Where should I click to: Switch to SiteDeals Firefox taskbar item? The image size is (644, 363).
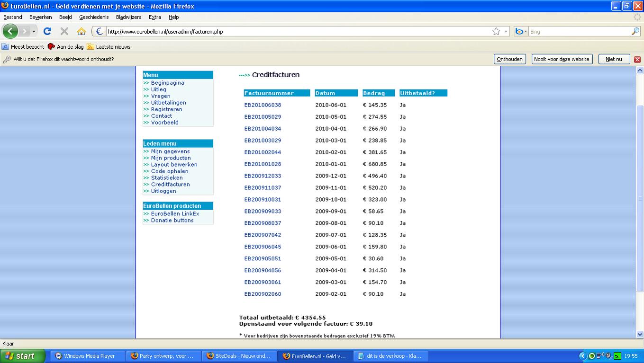tap(239, 356)
